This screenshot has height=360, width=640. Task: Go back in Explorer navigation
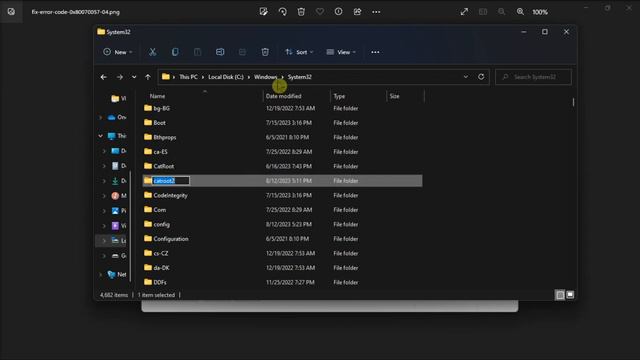104,77
